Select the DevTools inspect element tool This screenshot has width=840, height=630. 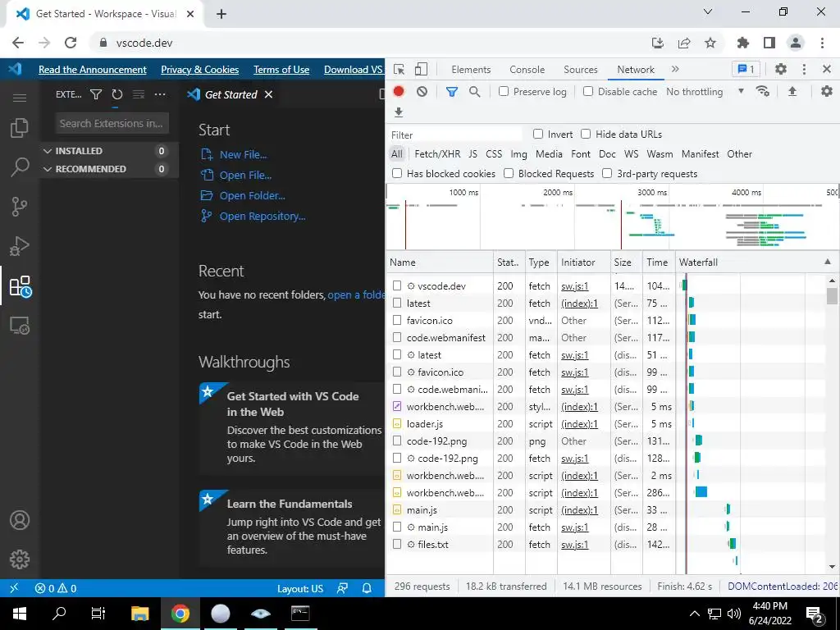(x=399, y=70)
